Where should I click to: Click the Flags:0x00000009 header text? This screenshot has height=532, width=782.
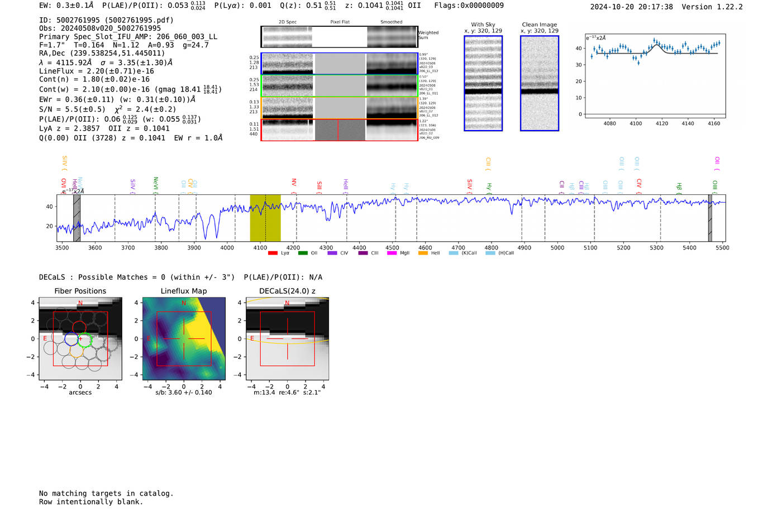pyautogui.click(x=469, y=6)
